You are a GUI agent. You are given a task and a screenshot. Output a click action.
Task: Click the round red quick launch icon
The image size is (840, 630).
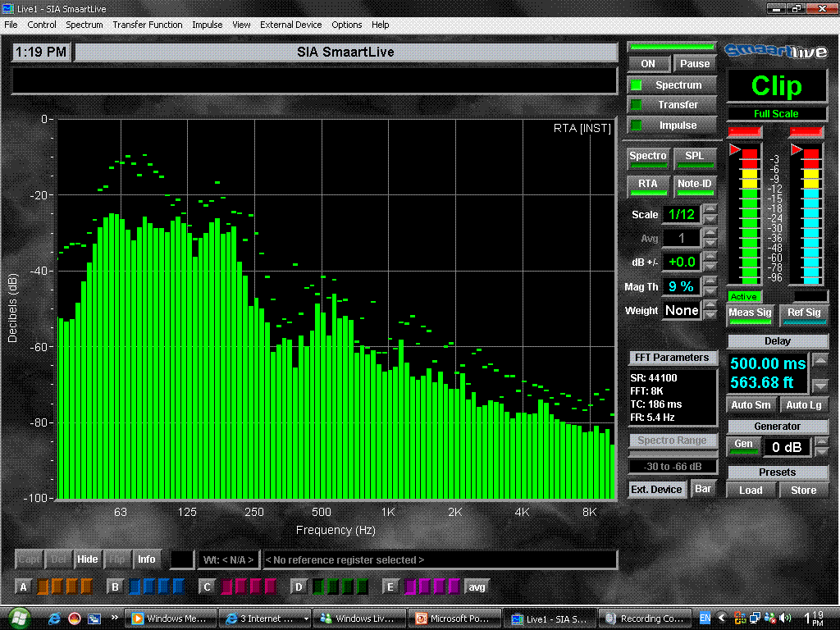click(x=74, y=619)
